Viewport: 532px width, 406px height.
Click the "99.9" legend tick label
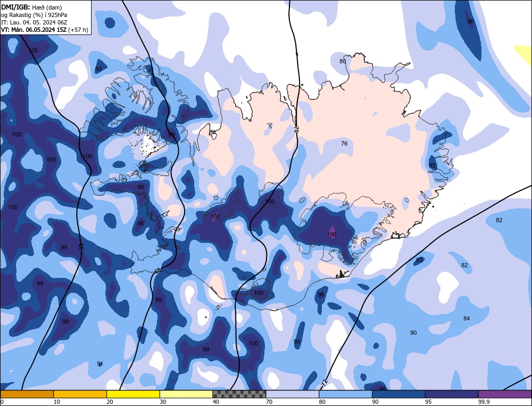coord(484,402)
